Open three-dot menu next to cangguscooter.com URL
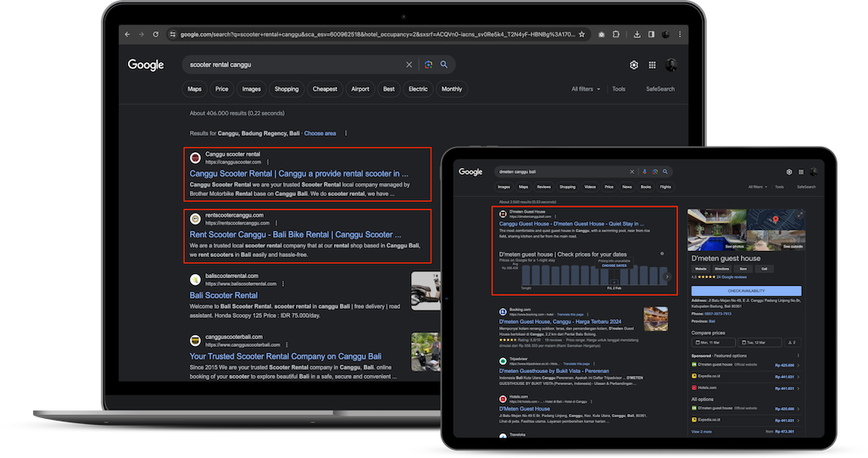 [268, 162]
